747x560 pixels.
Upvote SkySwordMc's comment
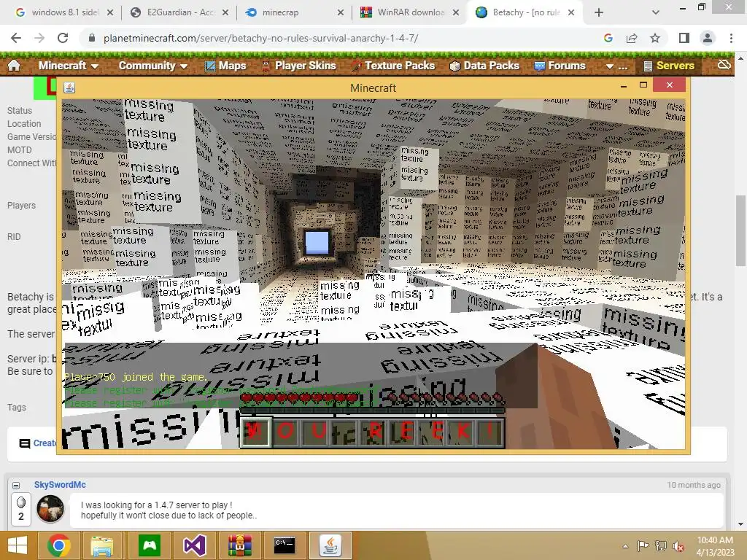coord(21,502)
